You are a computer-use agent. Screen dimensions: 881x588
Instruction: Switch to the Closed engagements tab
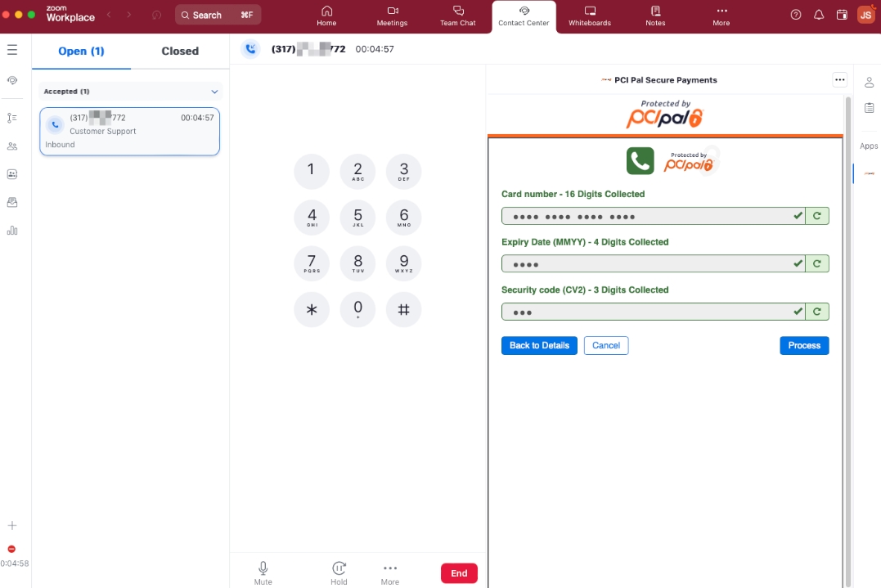tap(180, 51)
